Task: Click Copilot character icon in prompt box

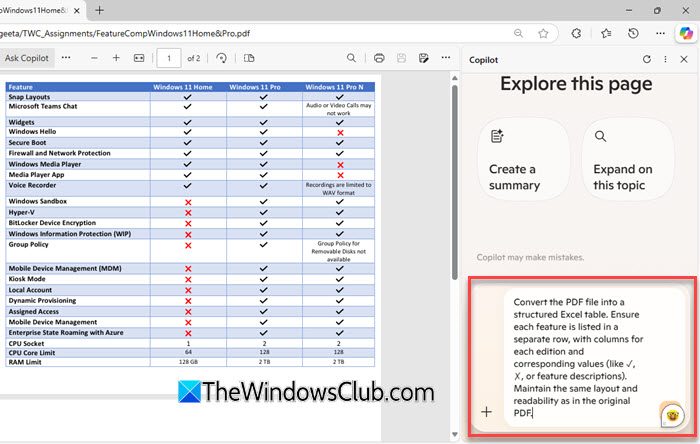Action: 672,415
